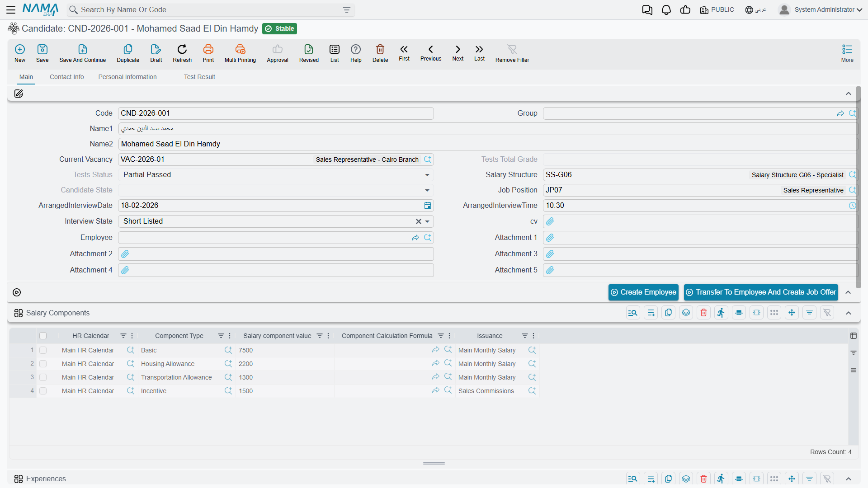The width and height of the screenshot is (868, 488).
Task: Open the notifications bell
Action: click(666, 9)
